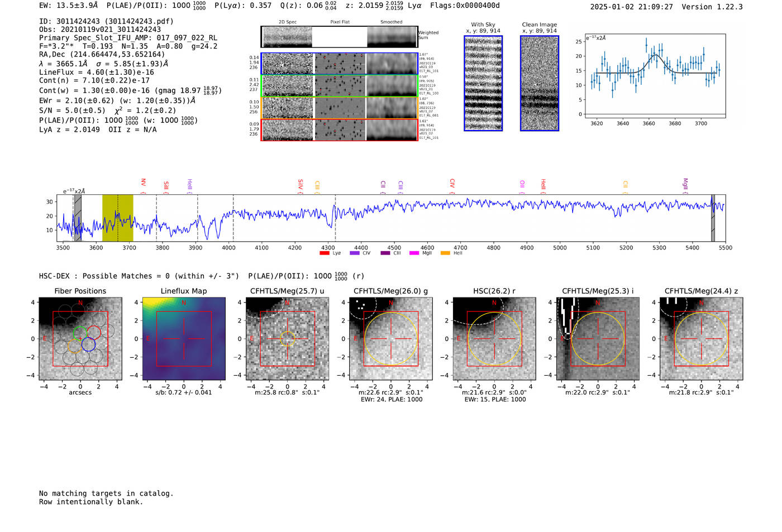782x532 pixels.
Task: Click the 2025-01-02 21:09:27 timestamp
Action: click(x=631, y=7)
